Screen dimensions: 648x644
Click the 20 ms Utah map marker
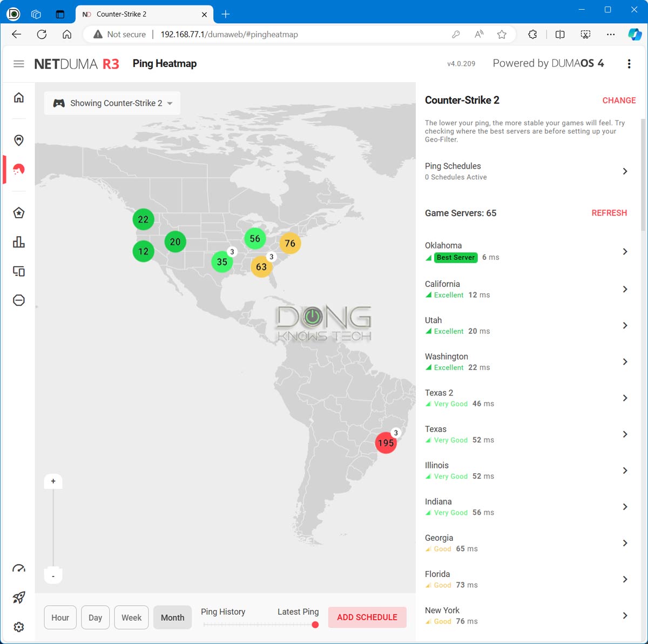[175, 242]
